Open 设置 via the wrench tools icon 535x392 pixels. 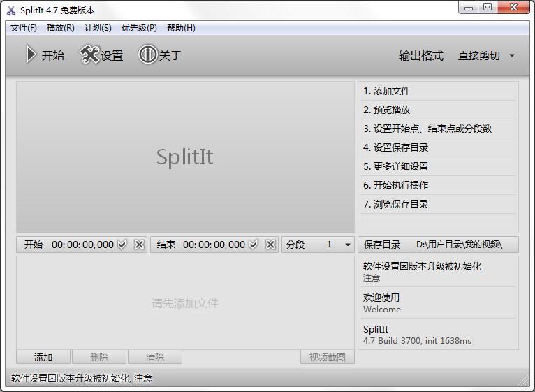pyautogui.click(x=89, y=55)
